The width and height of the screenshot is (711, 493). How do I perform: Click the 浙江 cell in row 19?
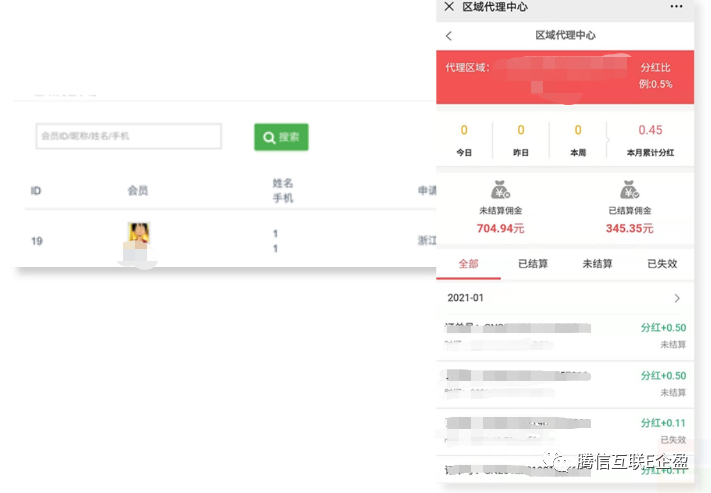click(x=427, y=241)
